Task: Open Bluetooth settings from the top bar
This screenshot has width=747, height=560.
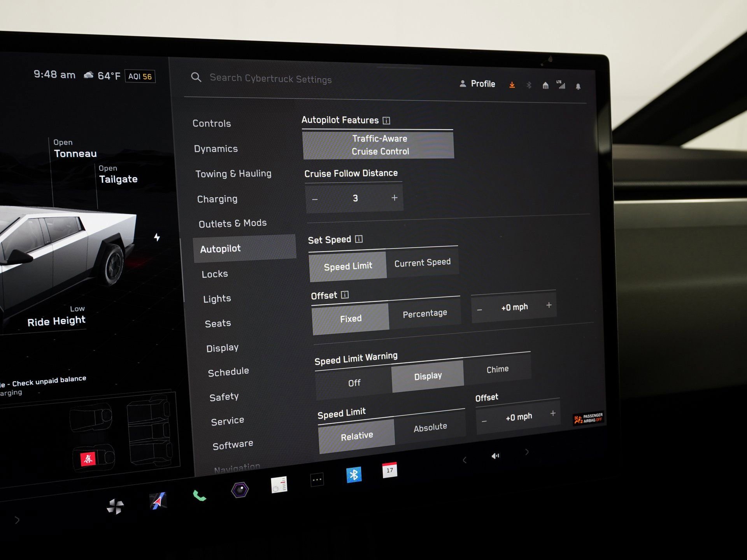Action: 529,85
